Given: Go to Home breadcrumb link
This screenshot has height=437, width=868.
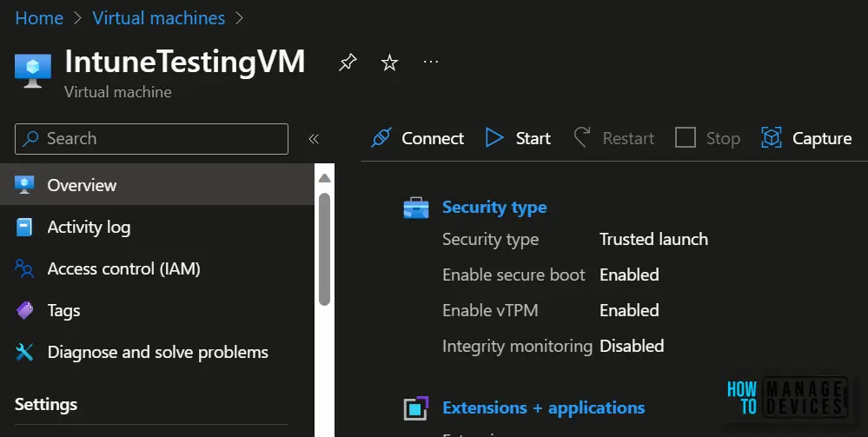Looking at the screenshot, I should [39, 18].
